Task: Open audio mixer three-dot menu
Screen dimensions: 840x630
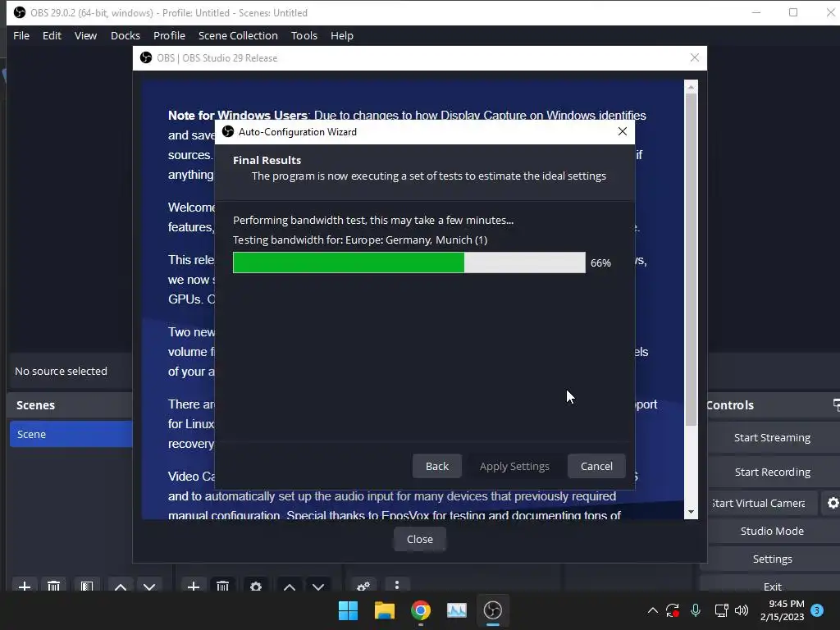Action: pyautogui.click(x=397, y=585)
